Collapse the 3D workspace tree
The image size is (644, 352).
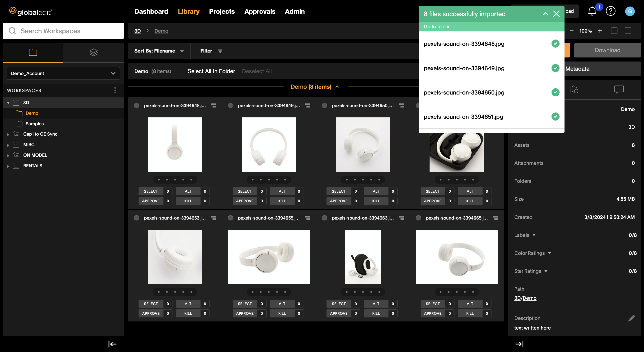click(x=8, y=103)
